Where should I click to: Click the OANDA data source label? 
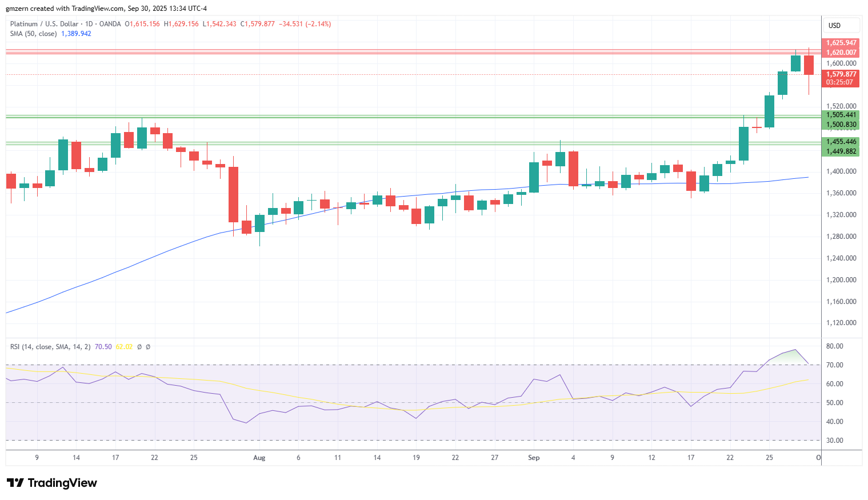(110, 24)
